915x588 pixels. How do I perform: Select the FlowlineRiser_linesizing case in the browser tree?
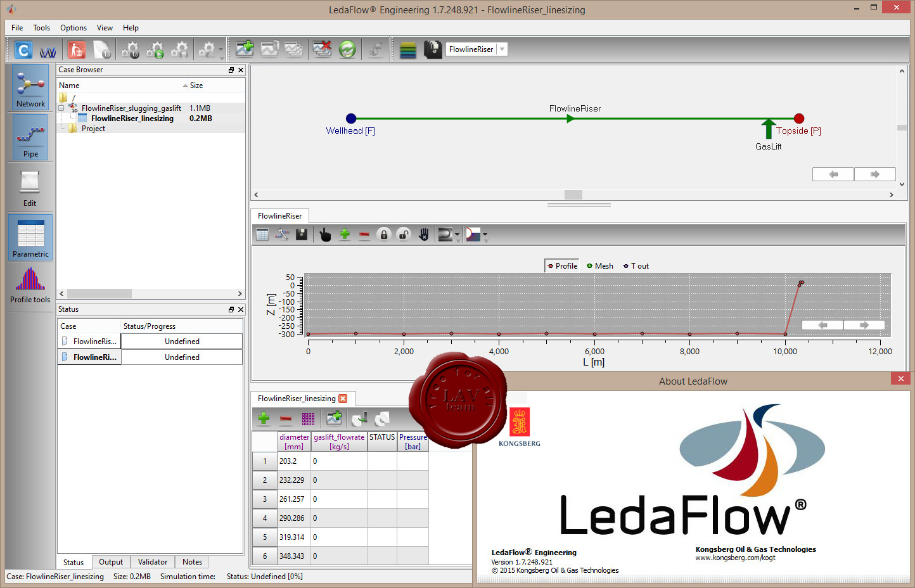point(132,118)
